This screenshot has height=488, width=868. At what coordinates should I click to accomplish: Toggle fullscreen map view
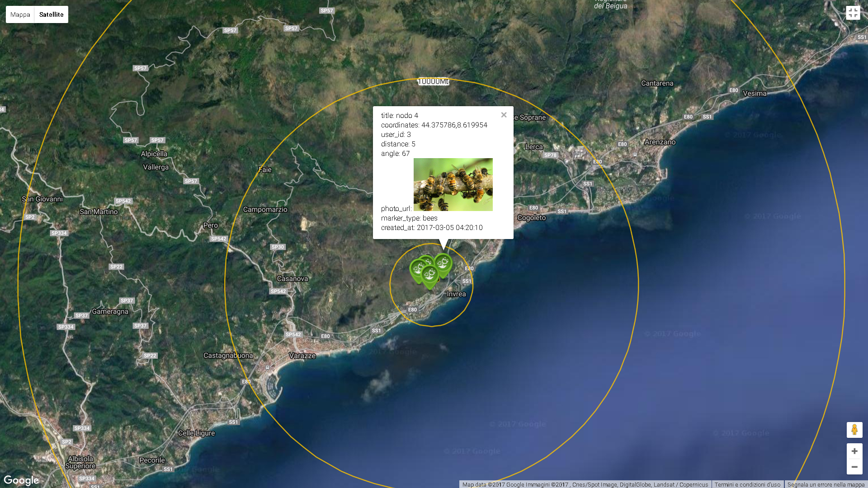[853, 13]
